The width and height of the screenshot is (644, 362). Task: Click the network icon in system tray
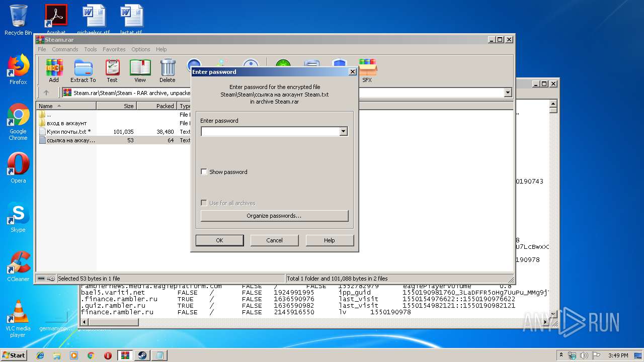[x=572, y=355]
